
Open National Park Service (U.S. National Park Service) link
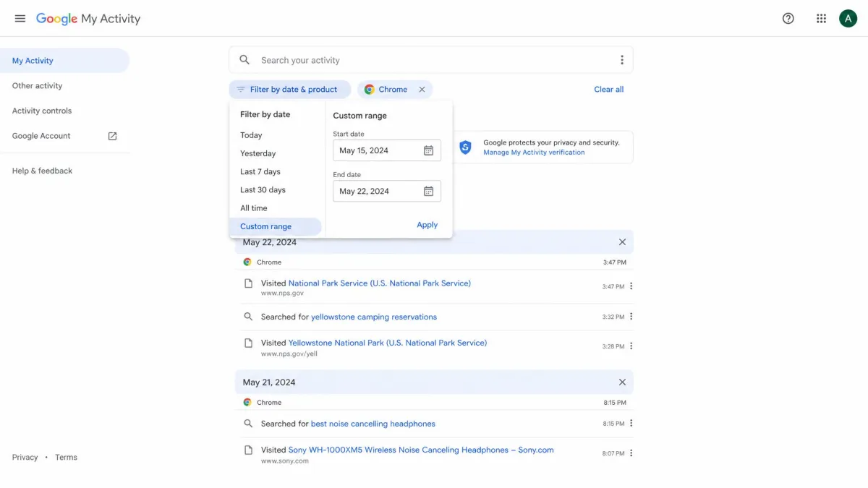point(380,283)
